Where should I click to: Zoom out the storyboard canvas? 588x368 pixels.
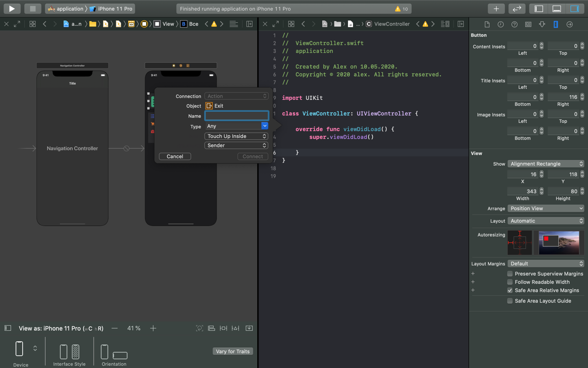[115, 328]
